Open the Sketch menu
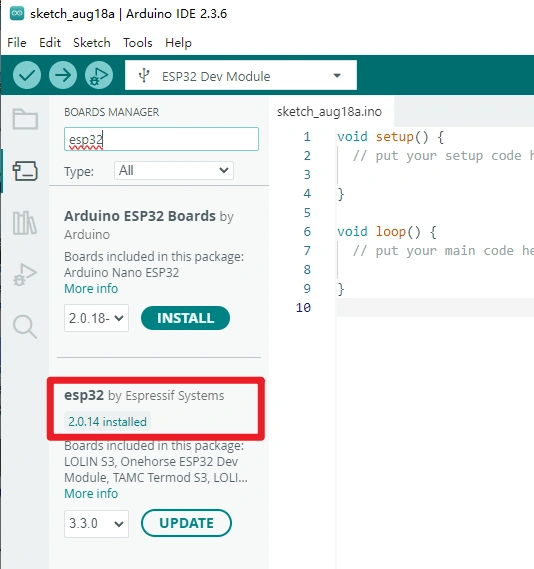The height and width of the screenshot is (569, 534). click(x=92, y=43)
